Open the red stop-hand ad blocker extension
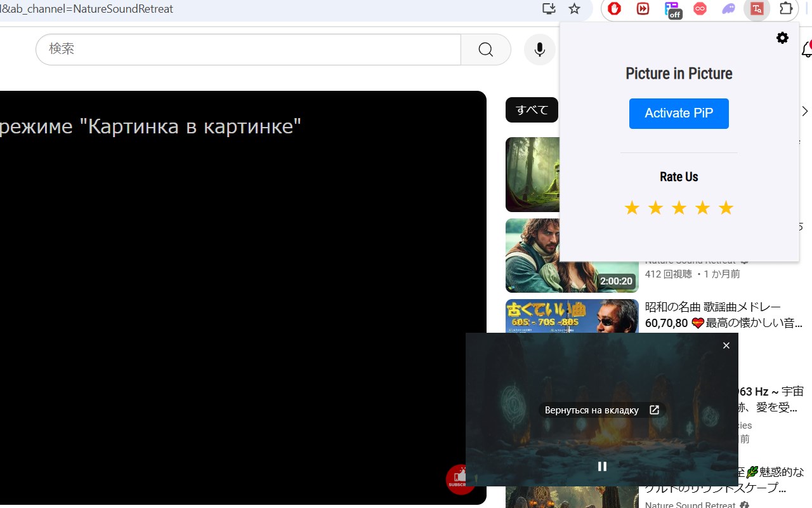This screenshot has height=508, width=812. [614, 9]
